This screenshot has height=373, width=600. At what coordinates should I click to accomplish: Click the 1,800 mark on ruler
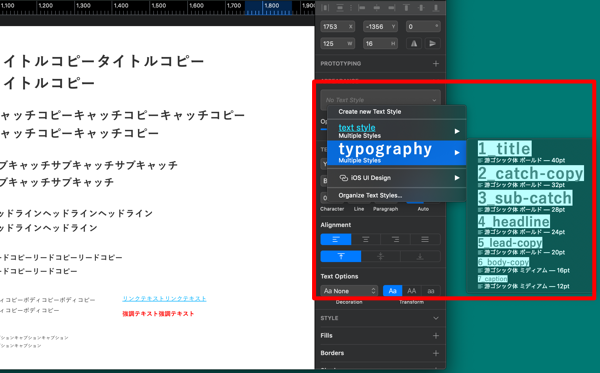coord(272,5)
